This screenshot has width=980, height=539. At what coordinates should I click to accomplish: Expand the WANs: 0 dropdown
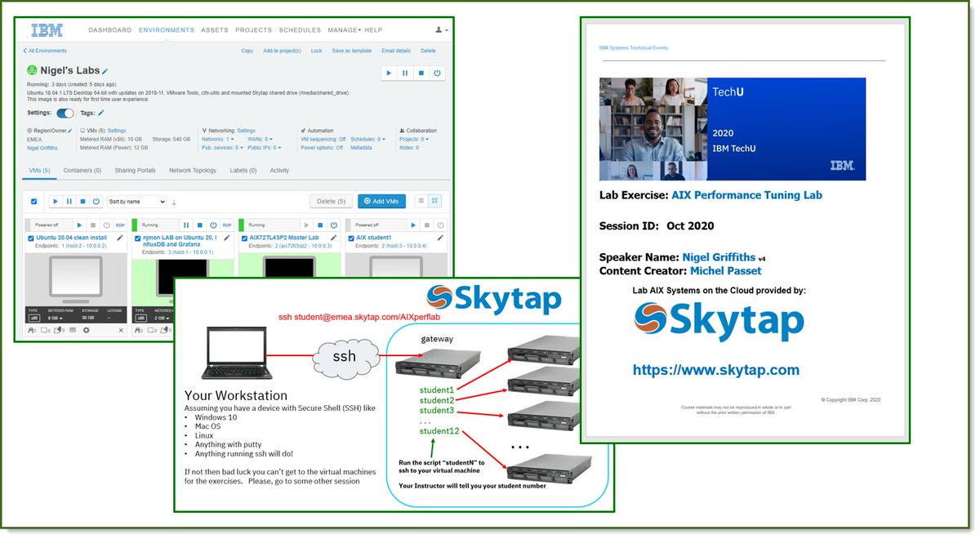click(x=260, y=139)
